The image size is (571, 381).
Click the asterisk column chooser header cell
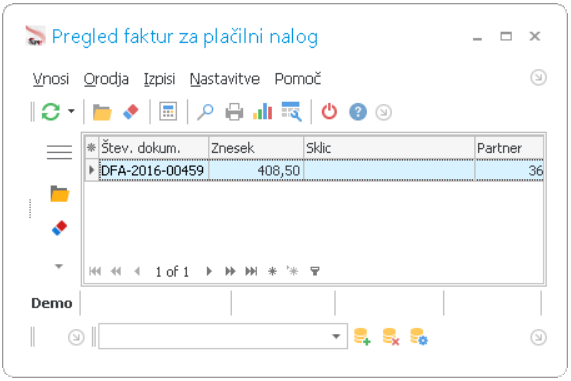[91, 148]
